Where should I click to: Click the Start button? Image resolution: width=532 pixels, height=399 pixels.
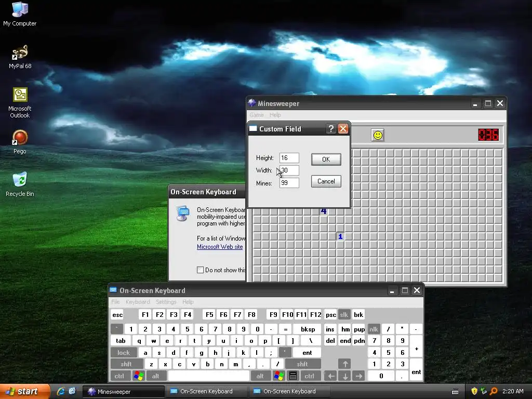pyautogui.click(x=24, y=391)
